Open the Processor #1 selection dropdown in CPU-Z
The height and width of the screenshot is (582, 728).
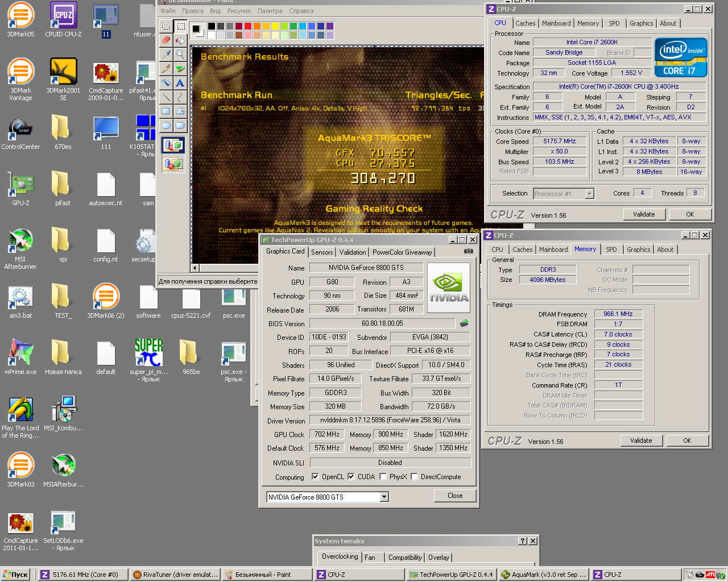[x=589, y=194]
